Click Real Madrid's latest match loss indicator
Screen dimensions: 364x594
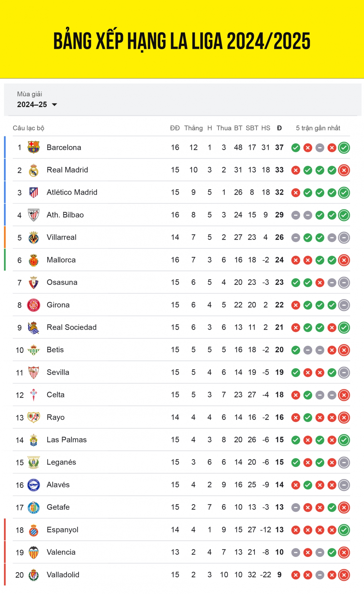point(344,170)
